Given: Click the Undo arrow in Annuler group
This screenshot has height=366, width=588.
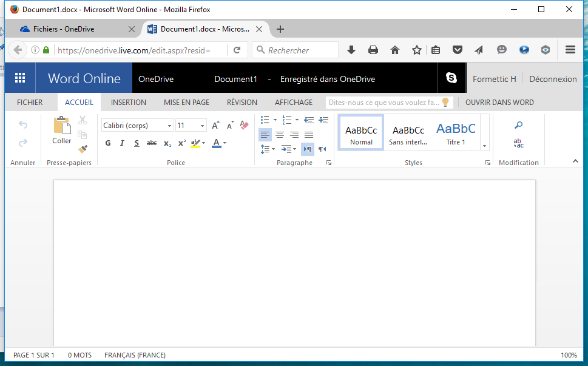Looking at the screenshot, I should pos(23,124).
